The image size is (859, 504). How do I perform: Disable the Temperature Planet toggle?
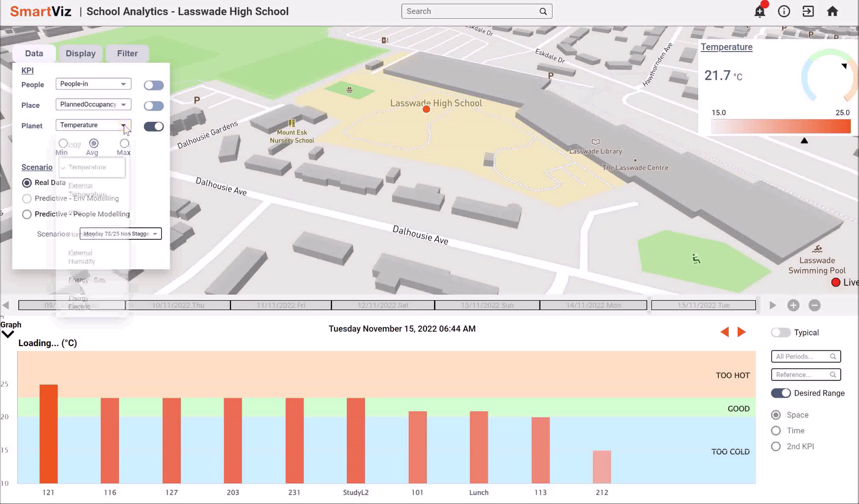(x=153, y=126)
